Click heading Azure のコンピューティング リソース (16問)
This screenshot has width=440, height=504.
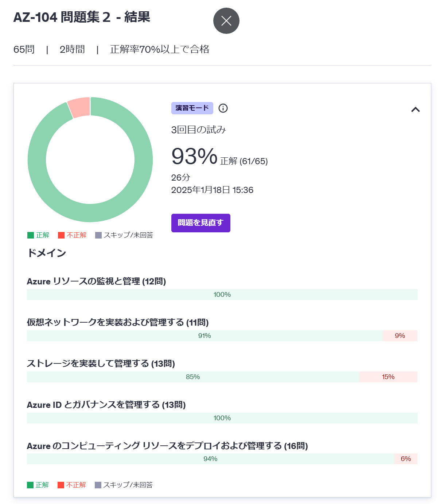167,446
